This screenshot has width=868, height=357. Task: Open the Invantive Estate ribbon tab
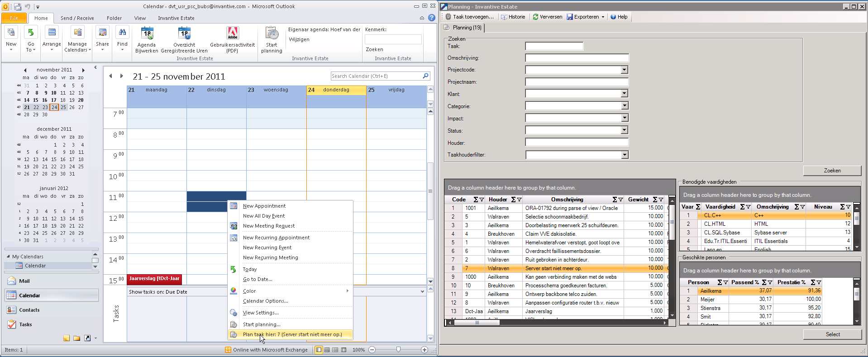pos(176,18)
